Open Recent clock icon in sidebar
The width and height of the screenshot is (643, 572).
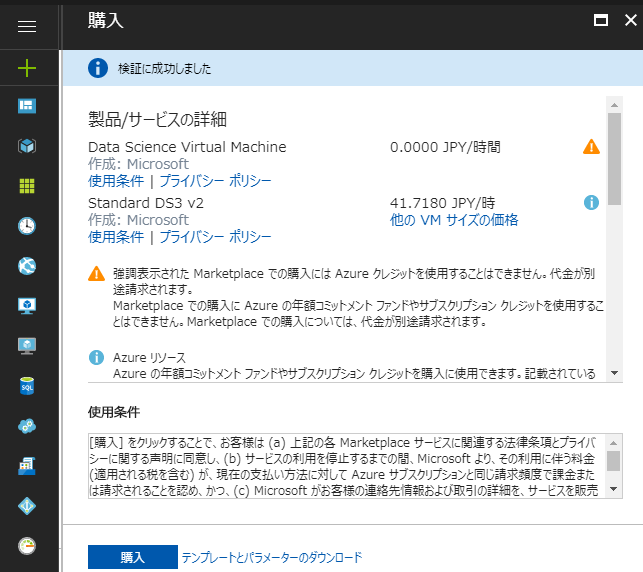pos(27,226)
